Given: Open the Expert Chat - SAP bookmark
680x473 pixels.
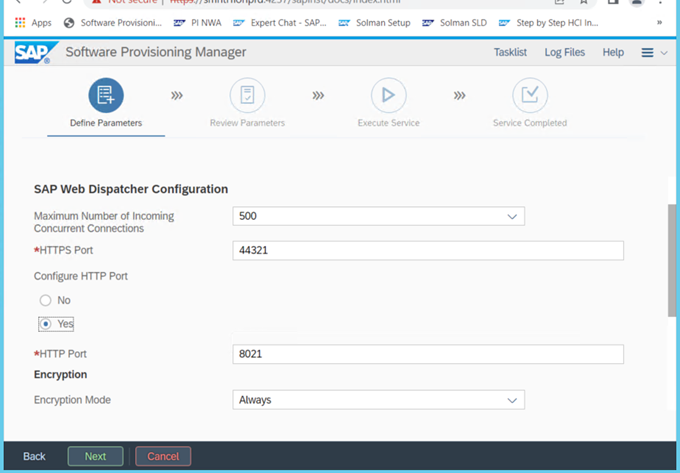Looking at the screenshot, I should click(280, 23).
